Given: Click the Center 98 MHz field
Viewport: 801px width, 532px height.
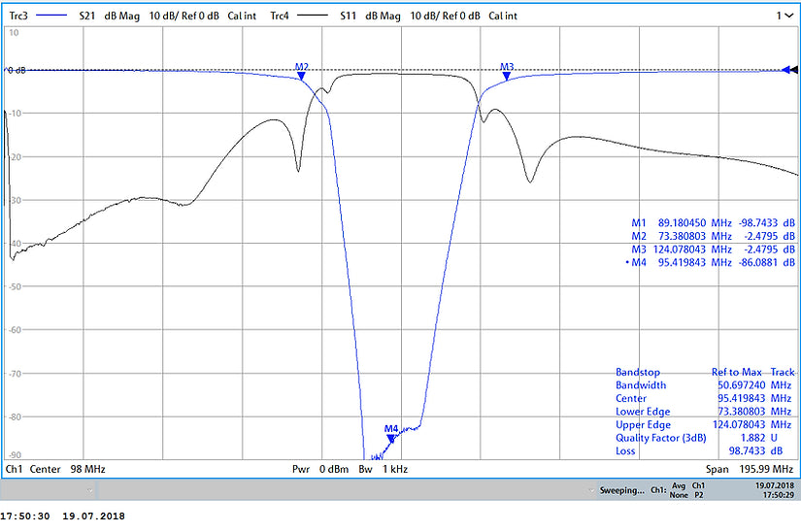Looking at the screenshot, I should point(67,469).
